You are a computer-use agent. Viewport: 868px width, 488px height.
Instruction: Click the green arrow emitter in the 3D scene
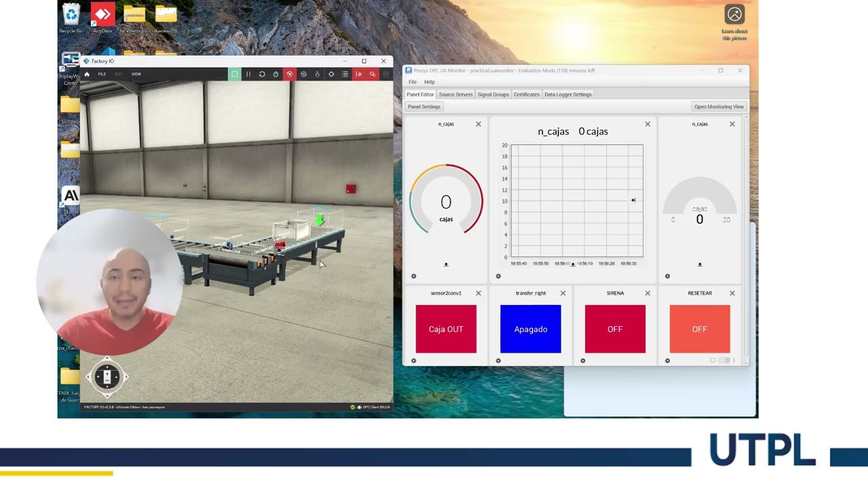[x=320, y=220]
